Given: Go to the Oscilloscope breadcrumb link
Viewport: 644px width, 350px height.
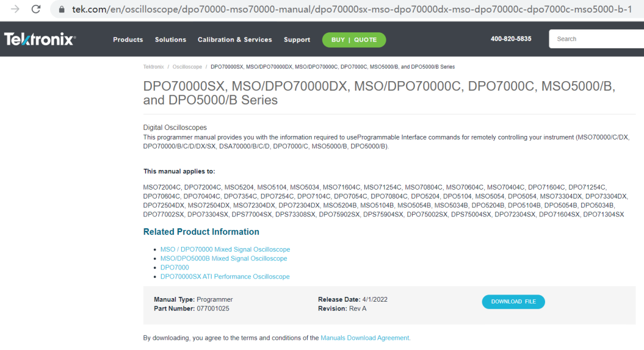Looking at the screenshot, I should click(x=187, y=67).
